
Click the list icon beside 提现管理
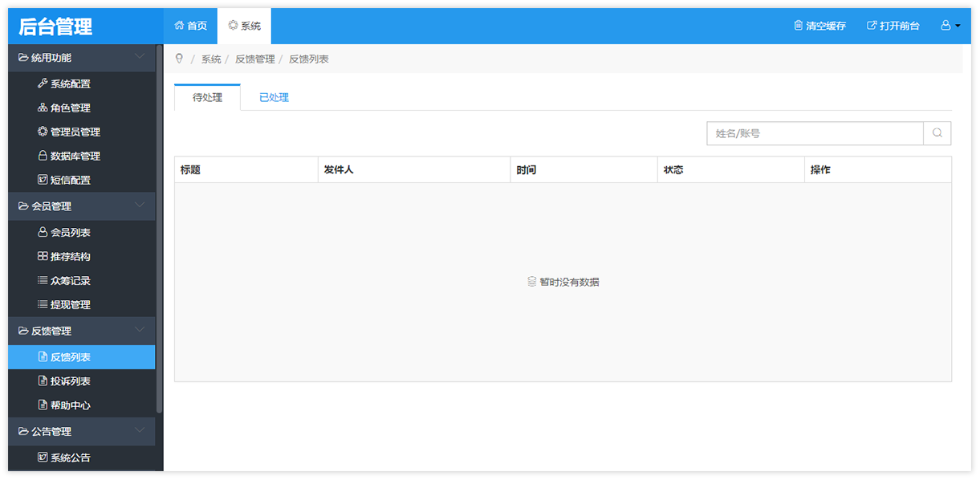coord(43,304)
